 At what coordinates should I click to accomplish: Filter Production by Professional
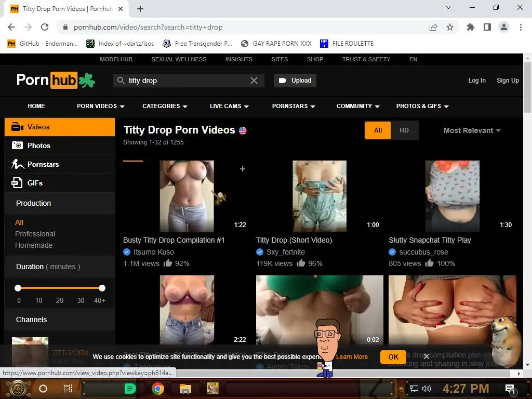[x=35, y=234]
